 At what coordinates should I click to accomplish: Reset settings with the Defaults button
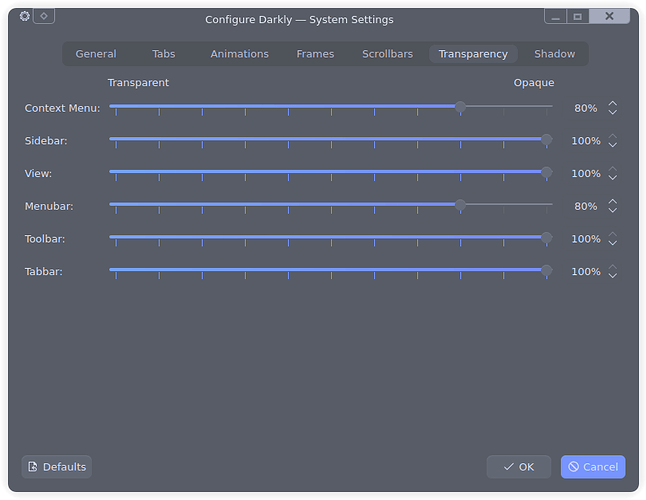(x=56, y=467)
